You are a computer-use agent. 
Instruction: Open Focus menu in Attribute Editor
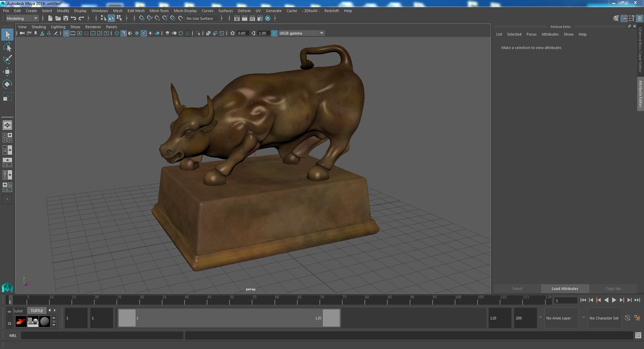(x=531, y=34)
